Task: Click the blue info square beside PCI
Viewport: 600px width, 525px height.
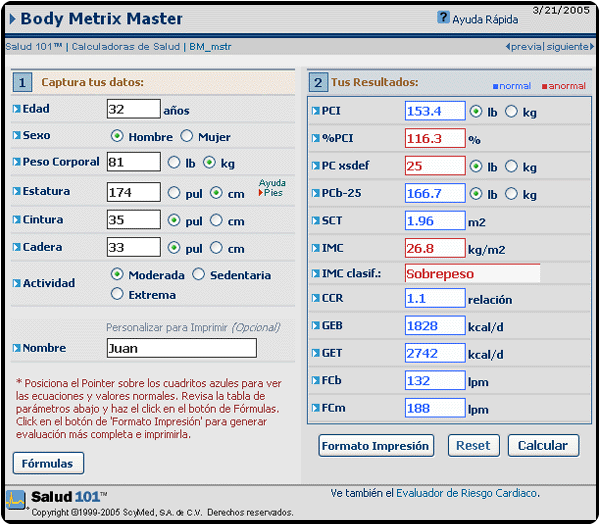Action: [316, 111]
